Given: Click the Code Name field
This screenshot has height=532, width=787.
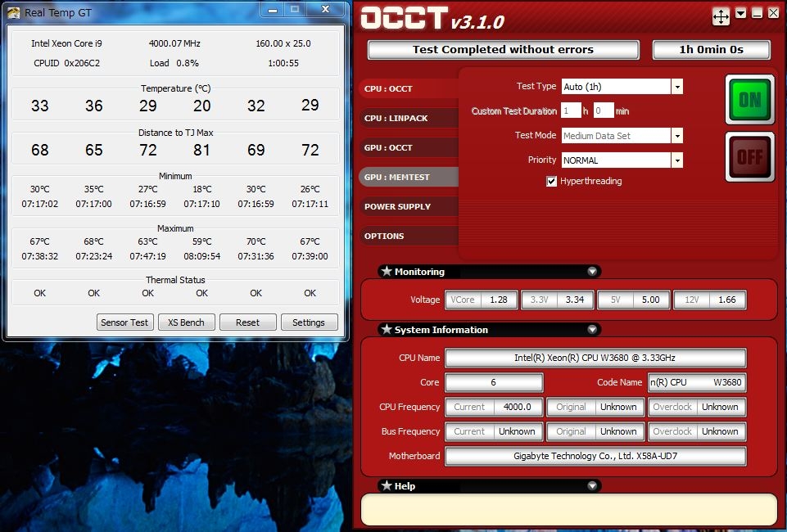Looking at the screenshot, I should pos(697,382).
